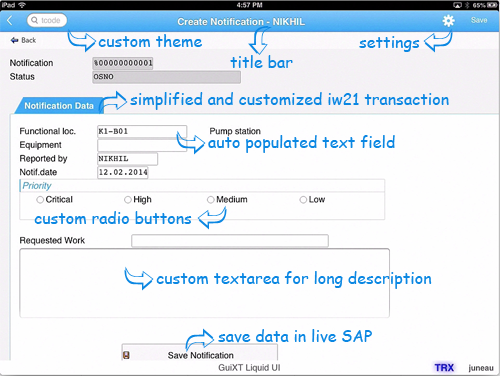Click the Requested Work short text field

coord(230,241)
